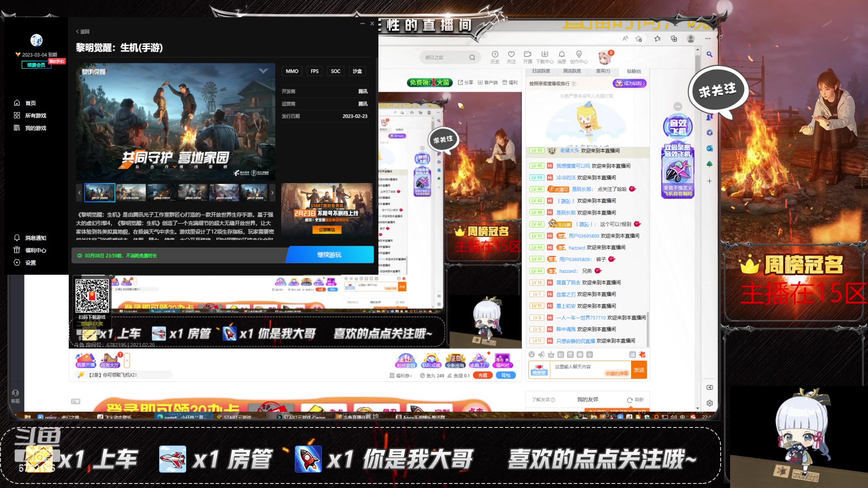Open Edge collections icon
This screenshot has height=488, width=868.
674,38
